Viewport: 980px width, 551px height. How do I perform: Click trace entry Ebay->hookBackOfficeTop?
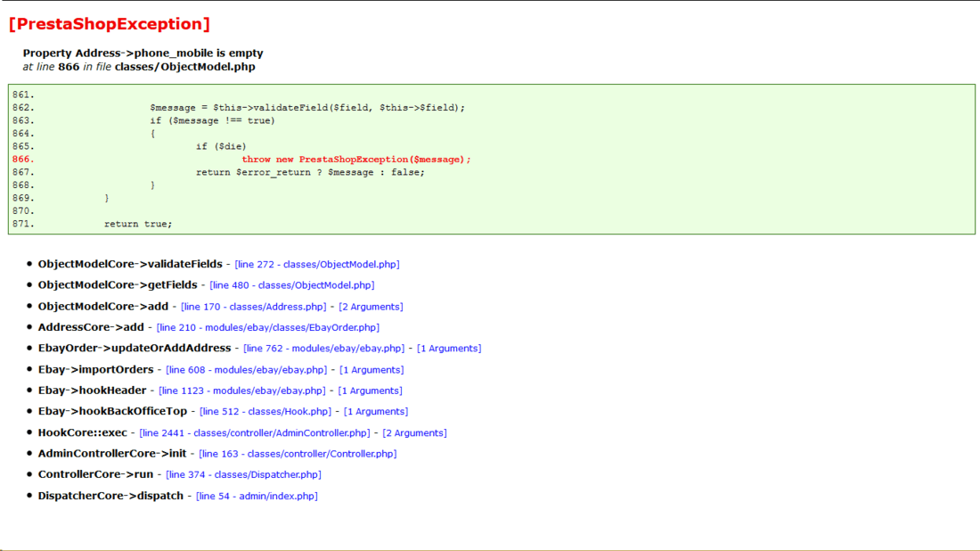click(112, 411)
